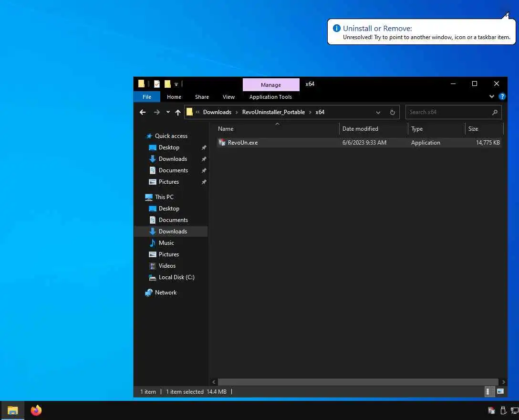Open Documents under Quick access
This screenshot has height=420, width=519.
click(x=173, y=170)
